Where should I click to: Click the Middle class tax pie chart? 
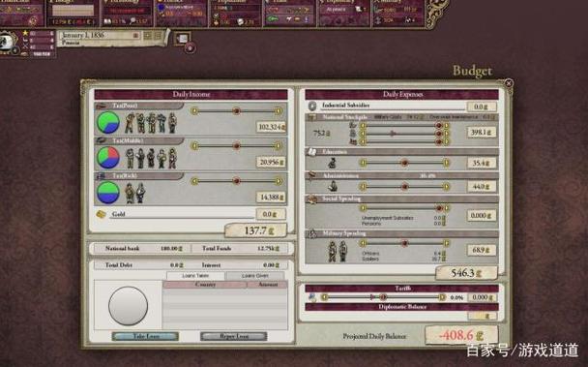pos(108,158)
